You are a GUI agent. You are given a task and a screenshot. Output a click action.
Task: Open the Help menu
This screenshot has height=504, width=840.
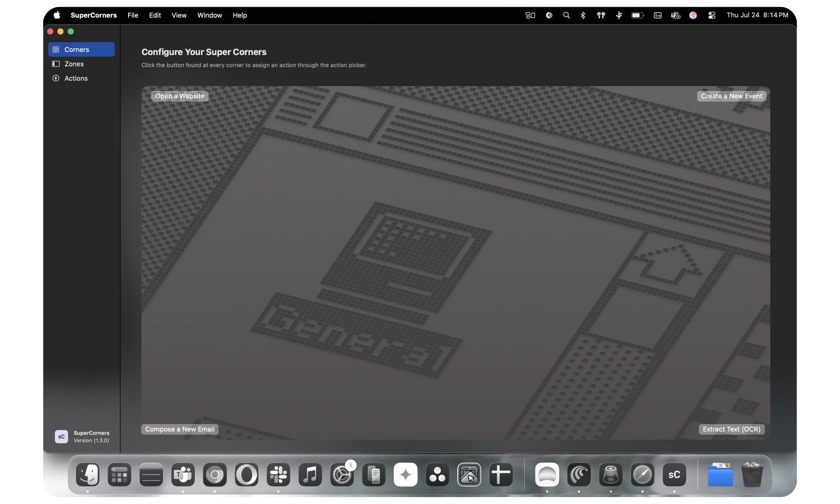click(240, 15)
